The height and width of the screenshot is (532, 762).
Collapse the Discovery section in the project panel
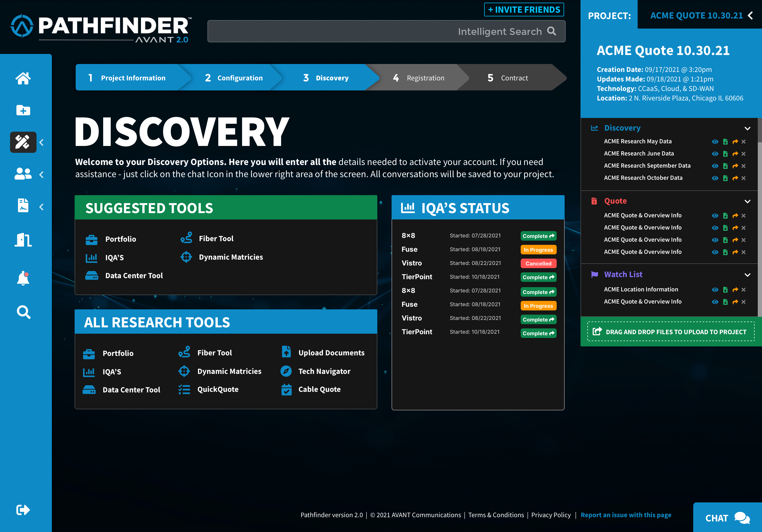747,128
